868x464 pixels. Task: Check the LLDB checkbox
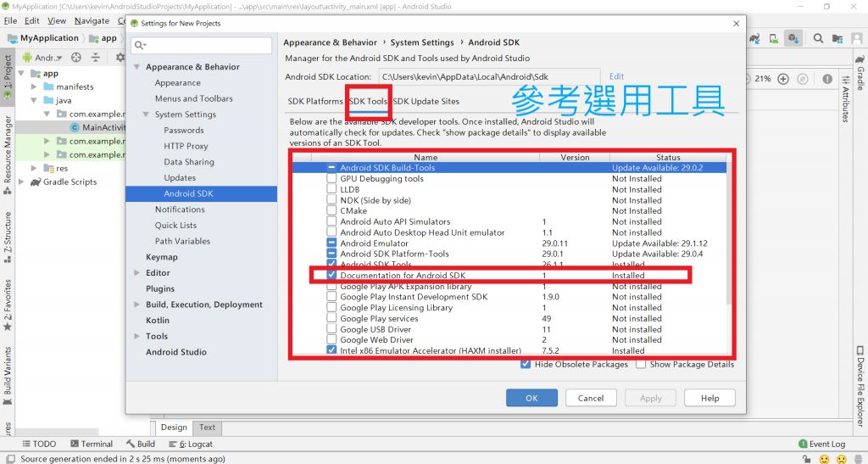331,189
